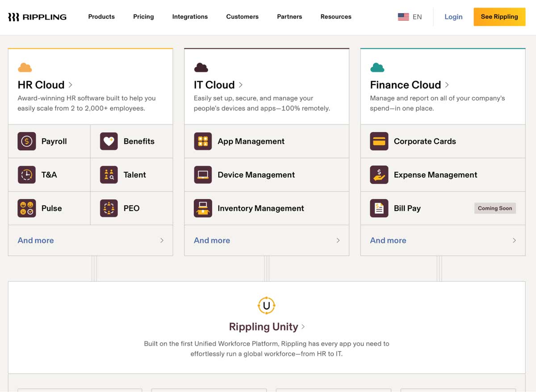Image resolution: width=536 pixels, height=392 pixels.
Task: Open the Pricing menu item
Action: coord(143,17)
